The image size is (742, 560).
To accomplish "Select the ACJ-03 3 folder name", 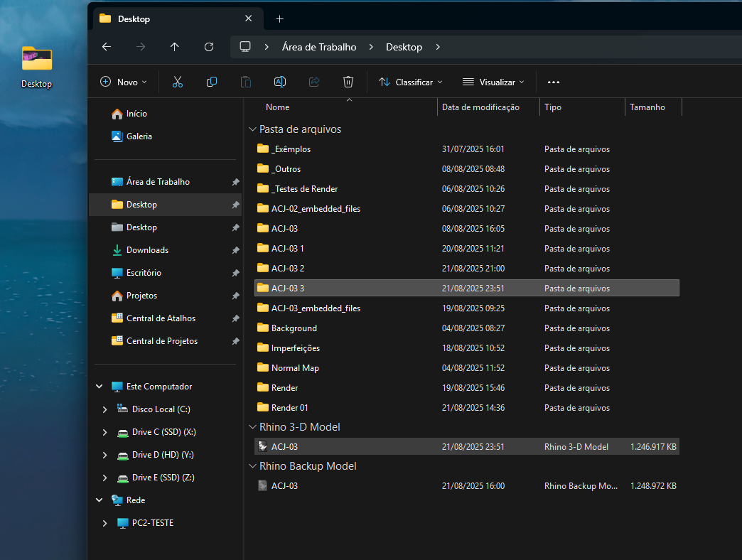I will pyautogui.click(x=288, y=288).
